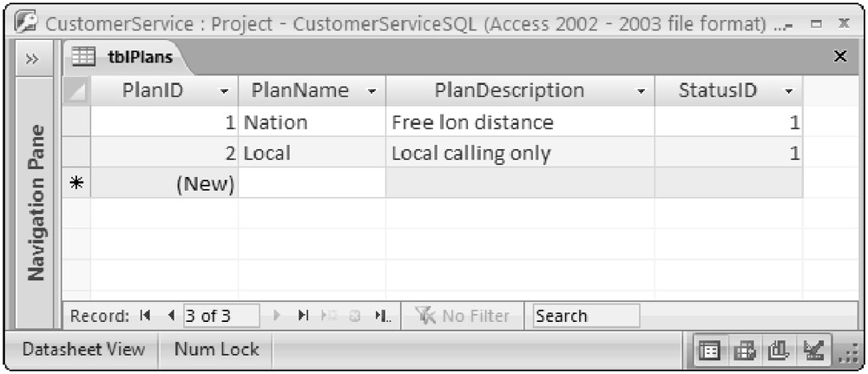Switch to Design View in status bar

coord(813,350)
